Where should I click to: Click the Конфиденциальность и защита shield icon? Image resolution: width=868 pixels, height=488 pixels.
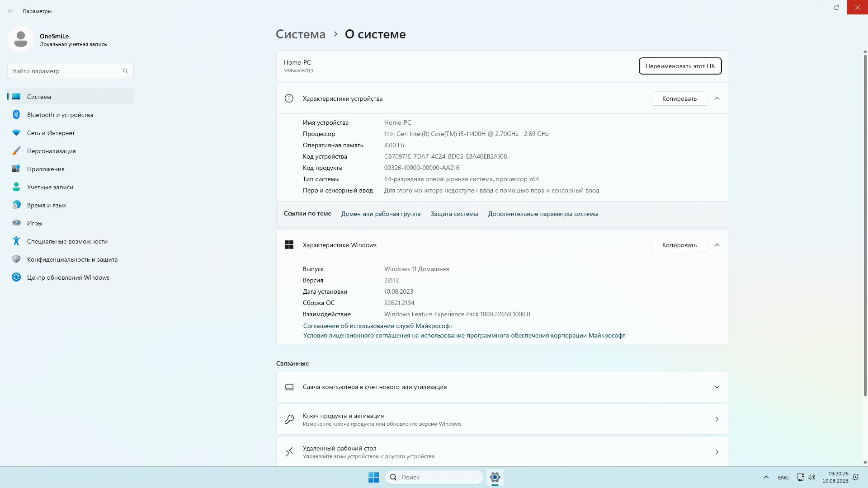click(x=16, y=259)
